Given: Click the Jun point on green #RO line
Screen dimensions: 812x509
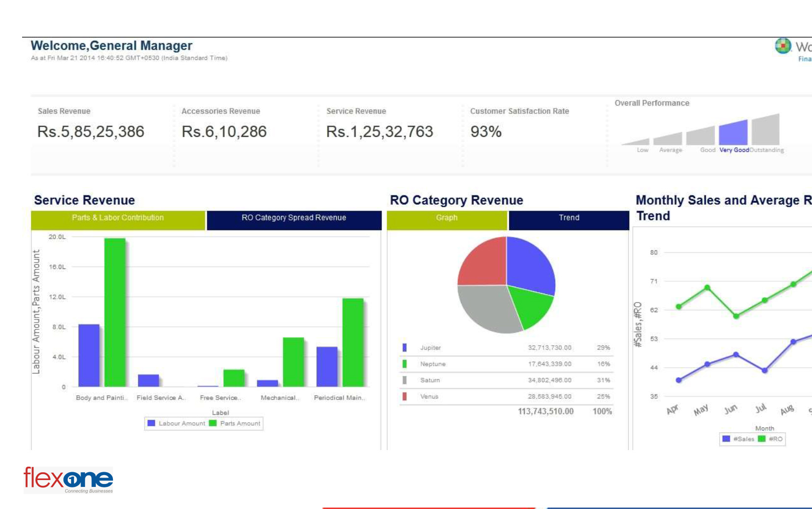Looking at the screenshot, I should 736,316.
